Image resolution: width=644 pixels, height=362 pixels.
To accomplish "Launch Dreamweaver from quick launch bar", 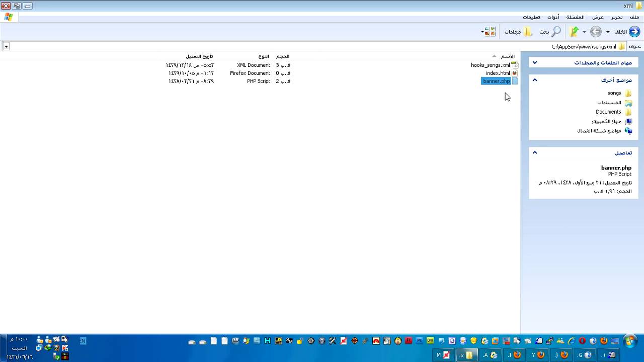I will 430,341.
